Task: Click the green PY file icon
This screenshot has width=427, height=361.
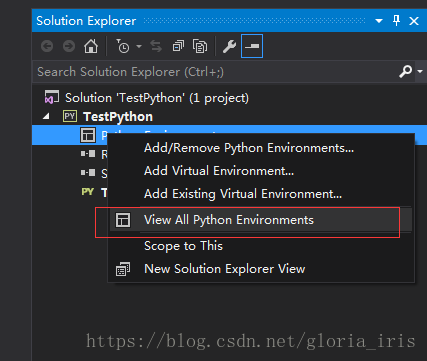Action: click(88, 192)
